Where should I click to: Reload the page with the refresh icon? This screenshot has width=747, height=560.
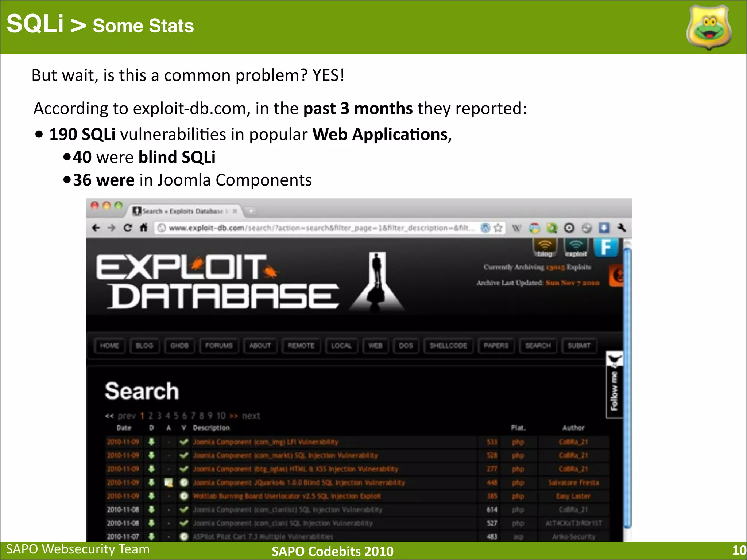[128, 228]
